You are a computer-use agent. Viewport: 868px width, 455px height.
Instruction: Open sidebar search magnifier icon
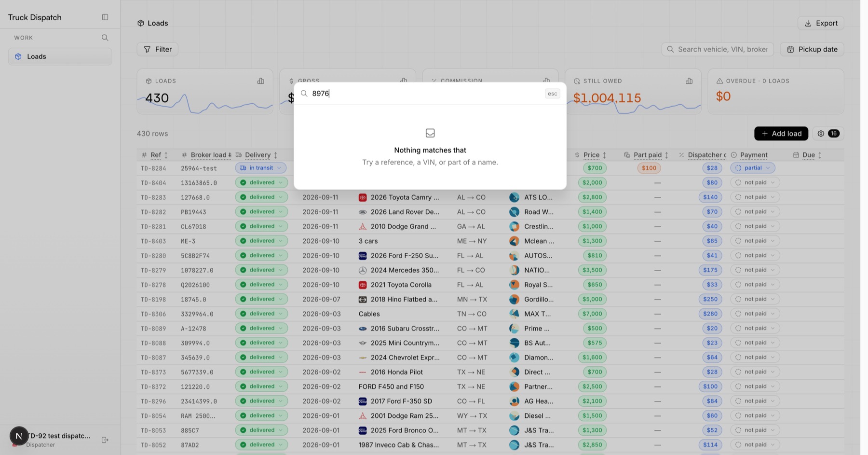105,38
